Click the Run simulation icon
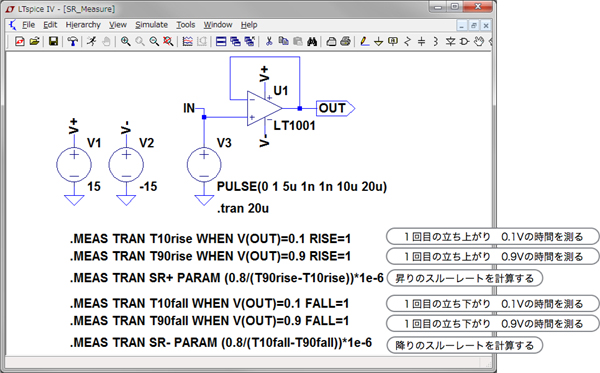This screenshot has width=600, height=373. pyautogui.click(x=91, y=41)
